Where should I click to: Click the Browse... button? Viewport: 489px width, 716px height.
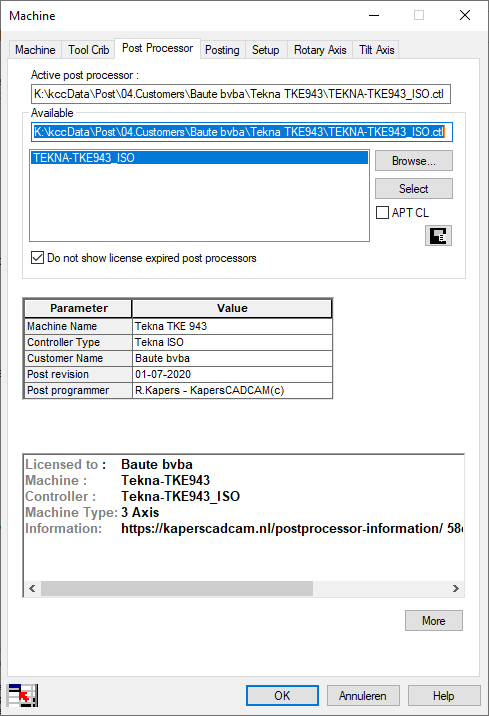coord(414,161)
